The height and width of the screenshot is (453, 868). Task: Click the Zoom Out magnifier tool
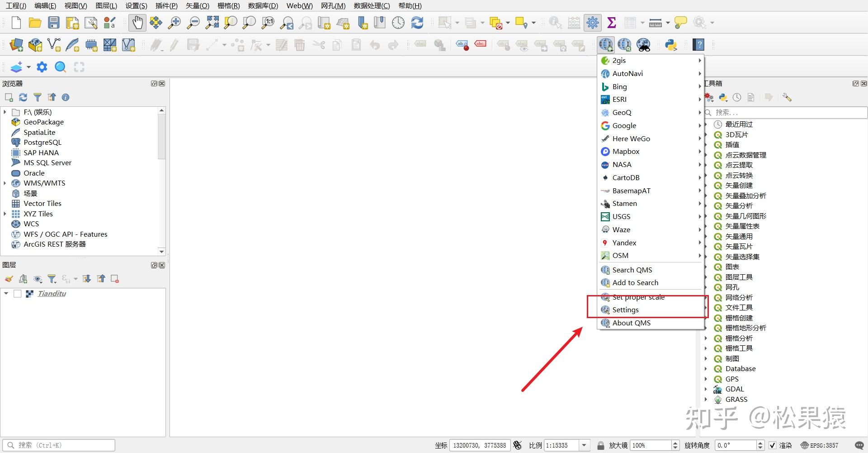point(193,23)
